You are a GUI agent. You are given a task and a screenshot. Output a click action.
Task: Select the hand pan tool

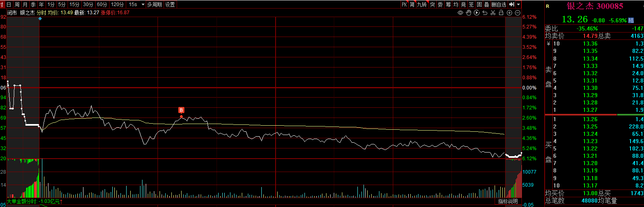(x=469, y=13)
